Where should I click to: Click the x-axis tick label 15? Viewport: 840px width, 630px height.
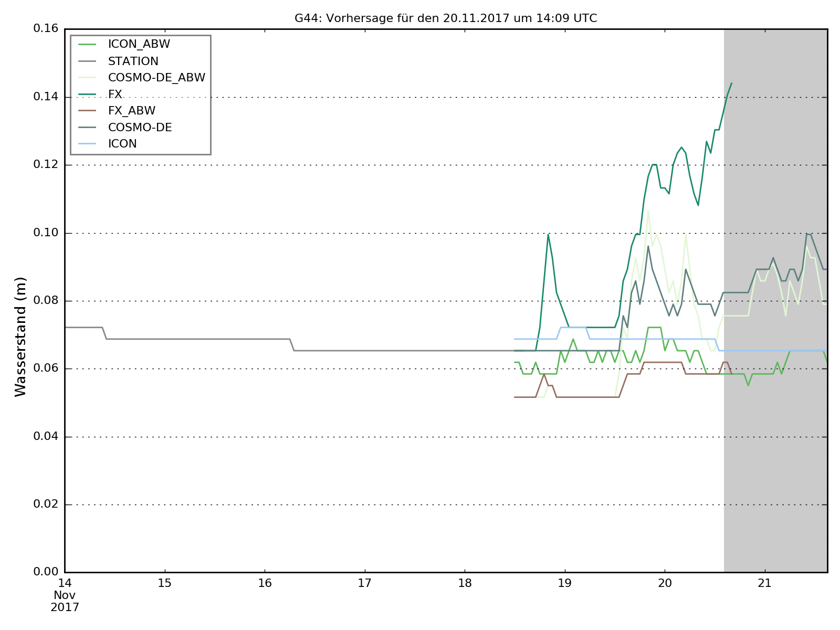point(165,583)
